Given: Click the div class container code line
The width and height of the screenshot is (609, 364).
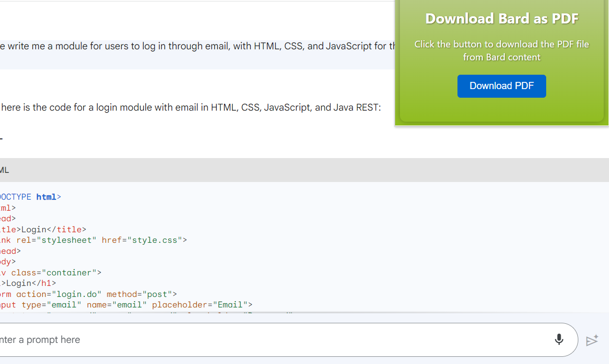Looking at the screenshot, I should pos(51,273).
